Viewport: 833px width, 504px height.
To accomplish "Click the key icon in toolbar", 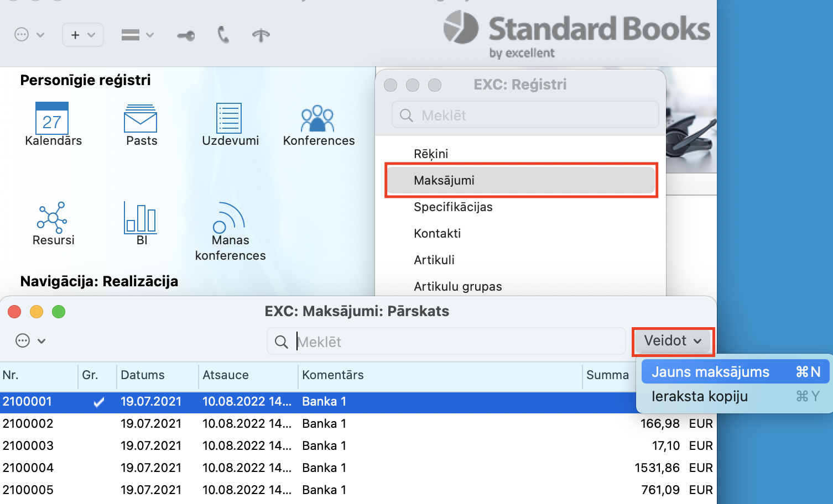I will pos(186,36).
